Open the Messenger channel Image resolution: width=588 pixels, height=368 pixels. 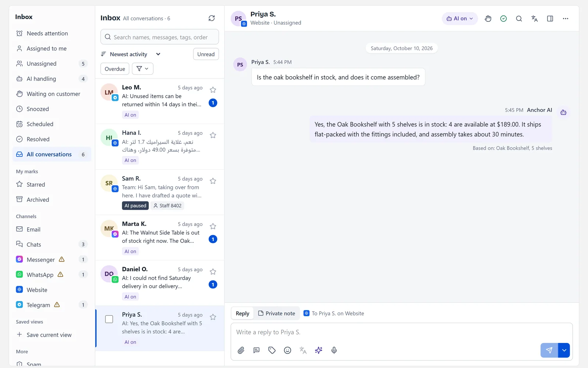click(52, 259)
